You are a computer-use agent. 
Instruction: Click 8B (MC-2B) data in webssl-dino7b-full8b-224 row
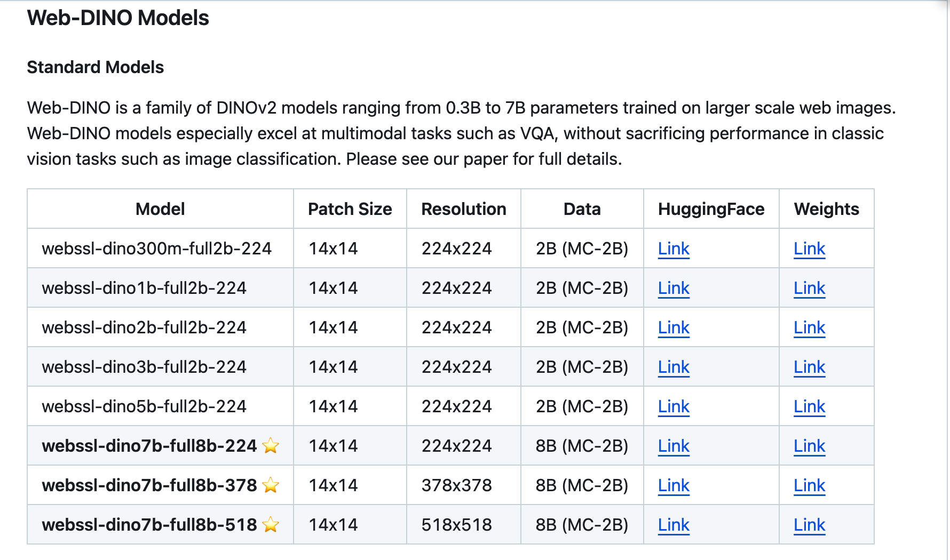click(582, 446)
